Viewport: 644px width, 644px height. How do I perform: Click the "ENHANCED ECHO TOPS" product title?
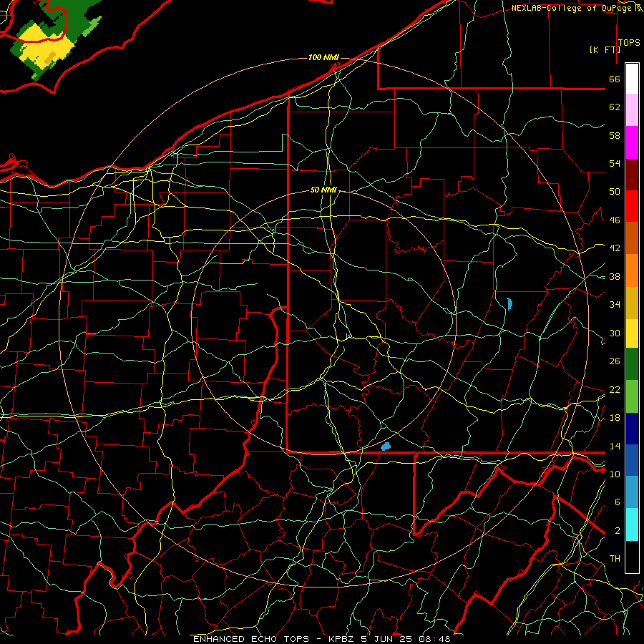pos(251,639)
